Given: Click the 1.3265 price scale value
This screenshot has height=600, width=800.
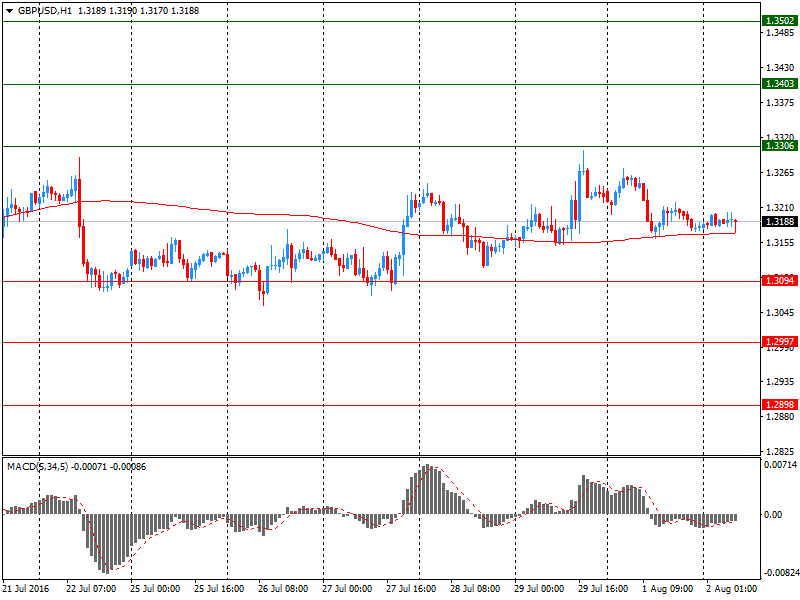Looking at the screenshot, I should pos(780,173).
